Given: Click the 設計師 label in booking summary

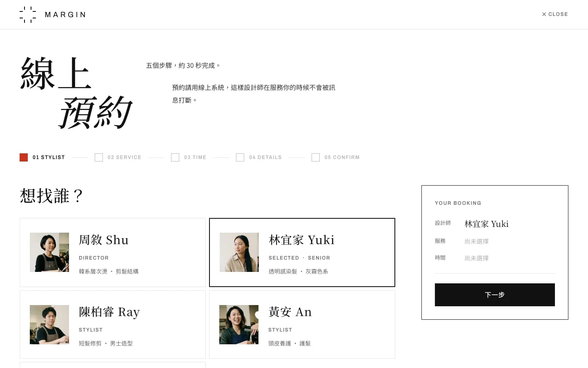Looking at the screenshot, I should [x=443, y=223].
